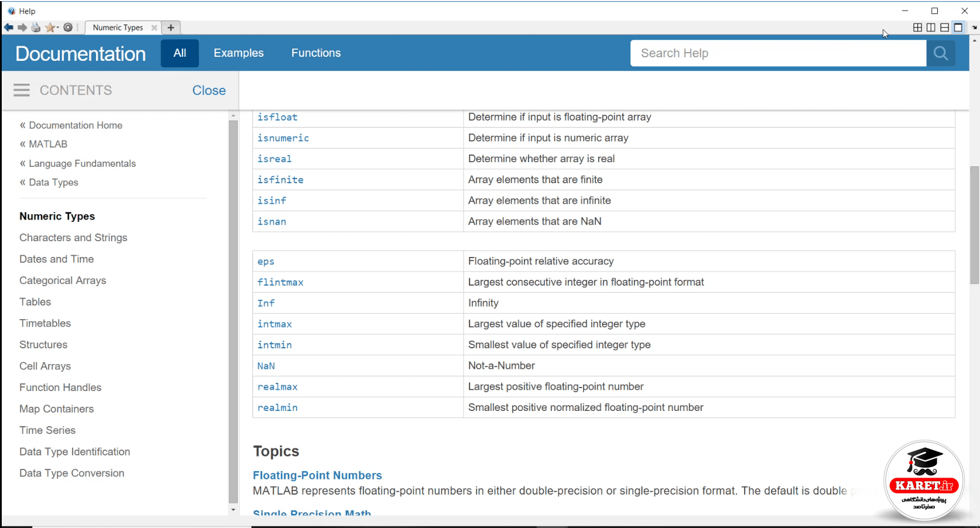
Task: Open Function Handles
Action: coord(60,388)
